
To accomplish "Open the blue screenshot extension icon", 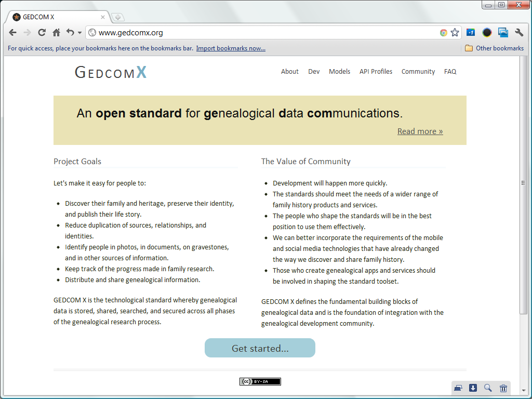I will point(503,32).
